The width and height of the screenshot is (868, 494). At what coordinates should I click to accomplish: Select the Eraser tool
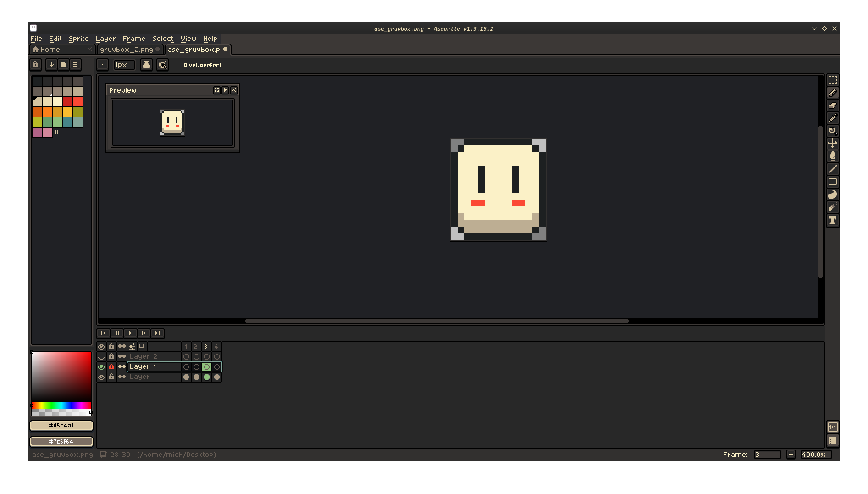(832, 105)
